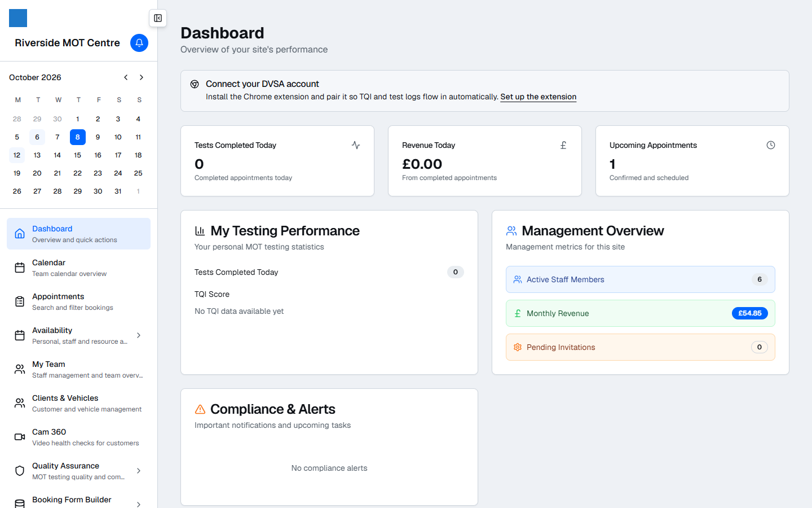Go to next month in calendar
Viewport: 812px width, 508px height.
coord(142,77)
